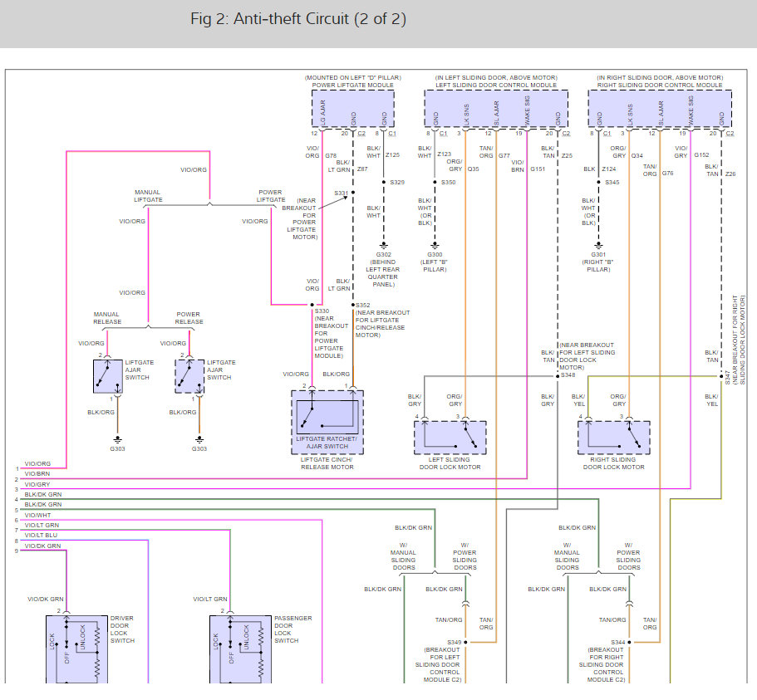Click the S350 splice label
Image resolution: width=757 pixels, height=700 pixels.
click(448, 183)
